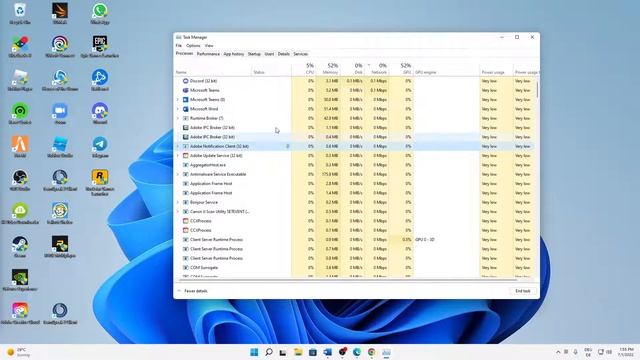Expand the Runtime Broker (7) group
Viewport: 640px width, 360px height.
178,118
